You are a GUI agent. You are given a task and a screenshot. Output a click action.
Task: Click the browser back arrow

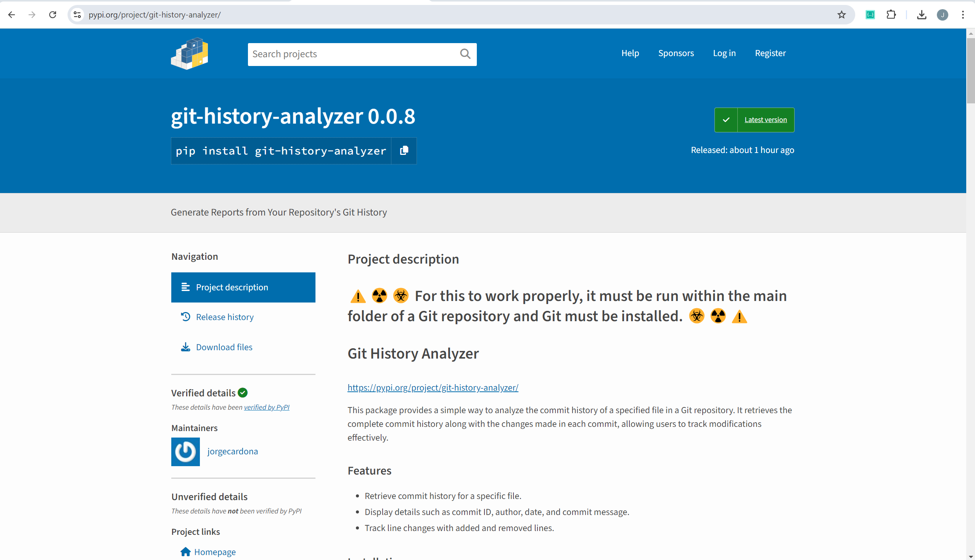(x=11, y=14)
